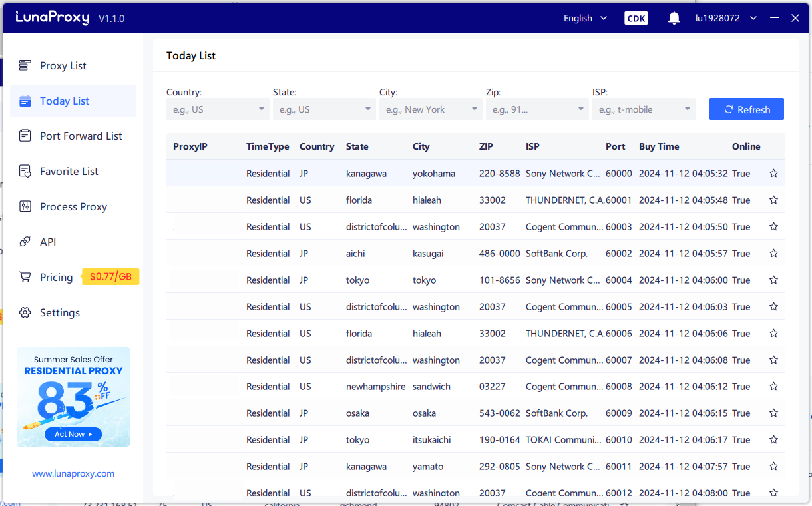Click the API sidebar icon

click(x=25, y=242)
